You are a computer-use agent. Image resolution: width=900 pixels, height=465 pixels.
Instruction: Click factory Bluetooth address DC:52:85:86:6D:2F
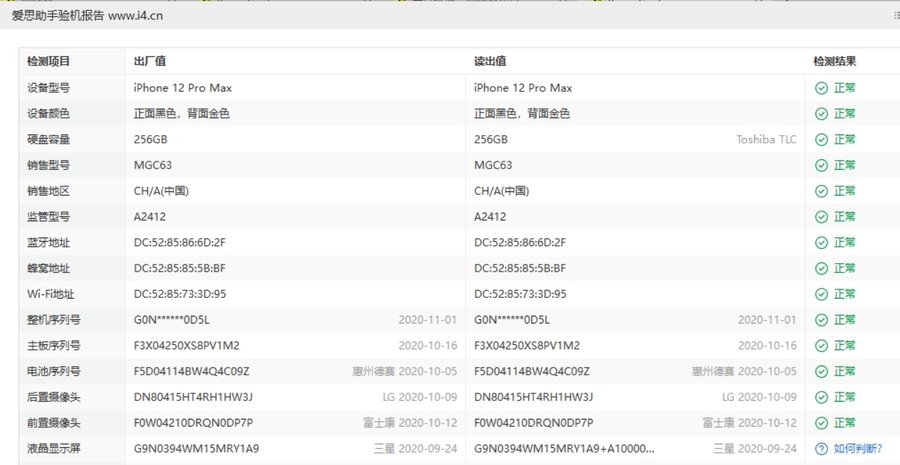coord(180,242)
